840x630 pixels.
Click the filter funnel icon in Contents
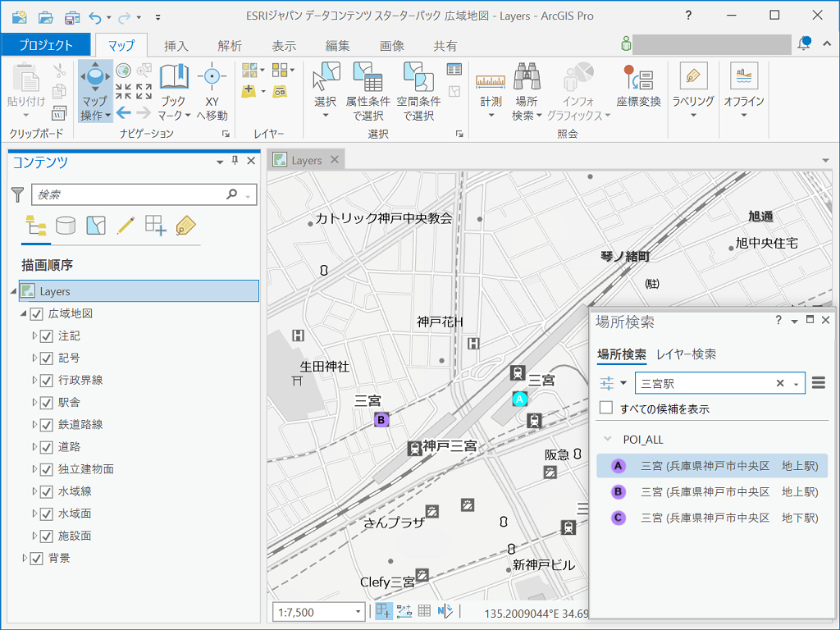(x=18, y=195)
